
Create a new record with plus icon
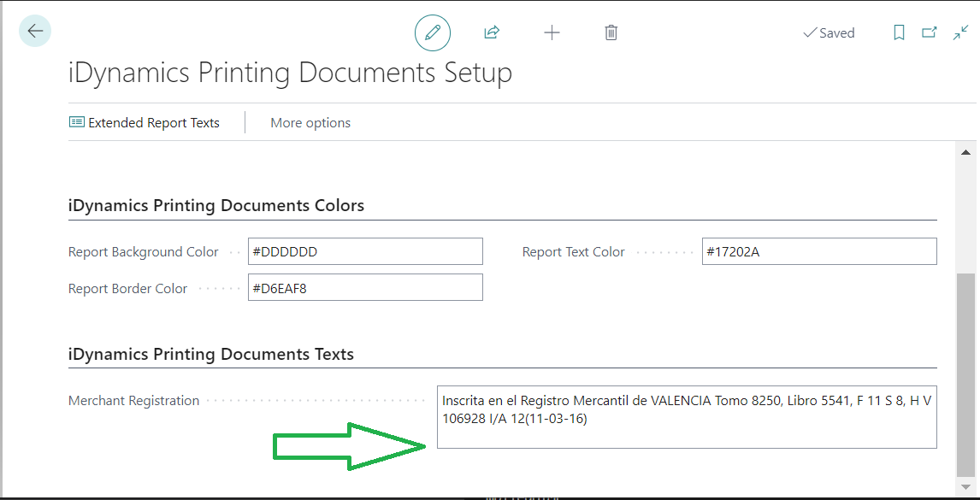pos(552,32)
